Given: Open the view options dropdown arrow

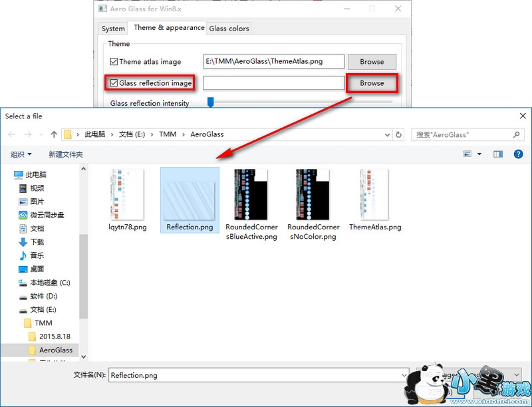Looking at the screenshot, I should click(x=479, y=154).
